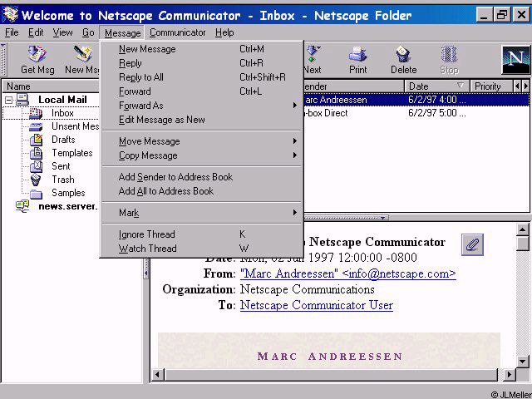Click horizontal scroll left arrow
The width and height of the screenshot is (532, 399).
point(157,375)
